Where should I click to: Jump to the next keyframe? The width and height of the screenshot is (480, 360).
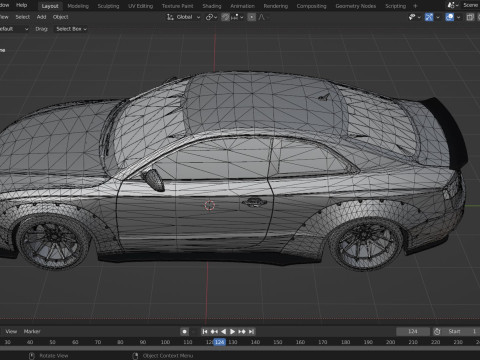(242, 331)
